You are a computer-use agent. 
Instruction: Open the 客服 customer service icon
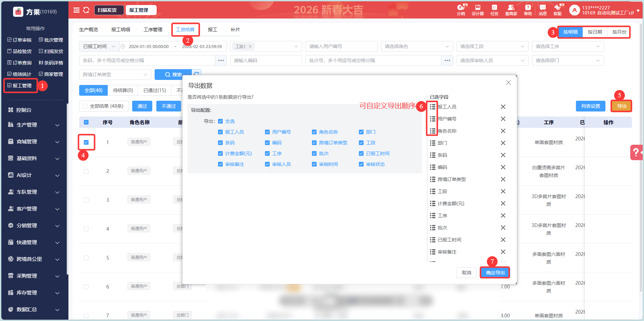(x=558, y=10)
